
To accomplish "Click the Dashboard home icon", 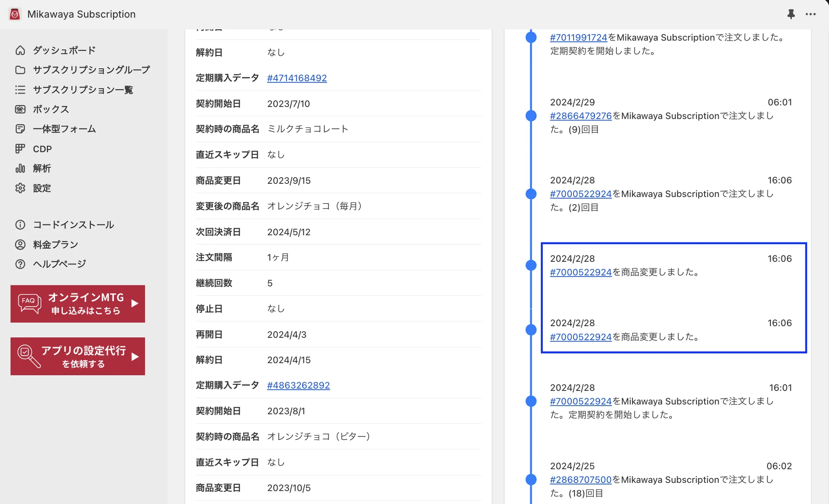I will (x=20, y=50).
